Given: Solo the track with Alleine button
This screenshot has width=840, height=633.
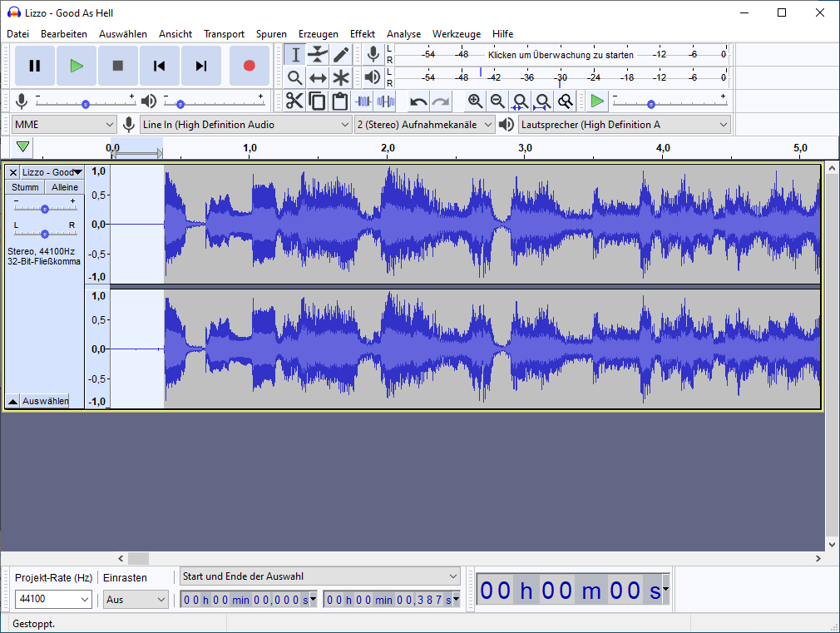Looking at the screenshot, I should click(64, 187).
